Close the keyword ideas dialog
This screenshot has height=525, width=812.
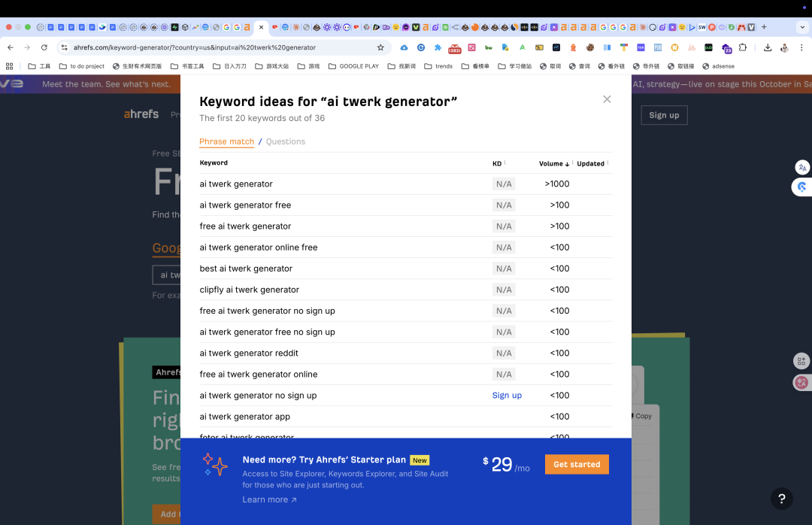coord(607,99)
